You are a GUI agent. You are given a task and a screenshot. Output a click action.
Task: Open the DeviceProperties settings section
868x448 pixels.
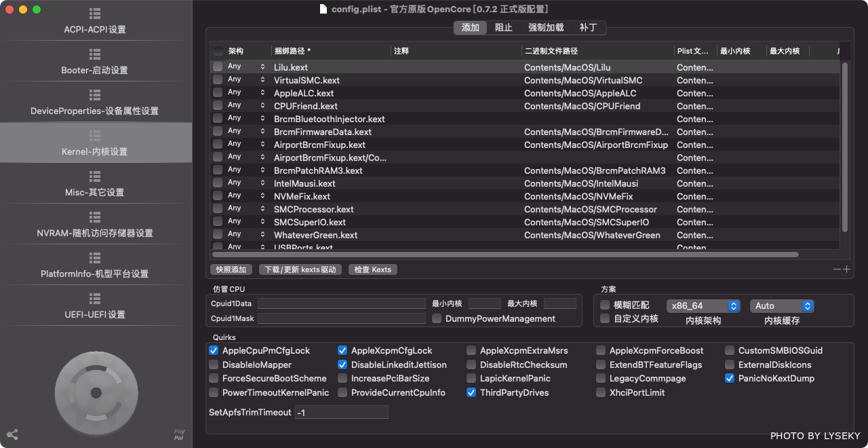(x=95, y=102)
